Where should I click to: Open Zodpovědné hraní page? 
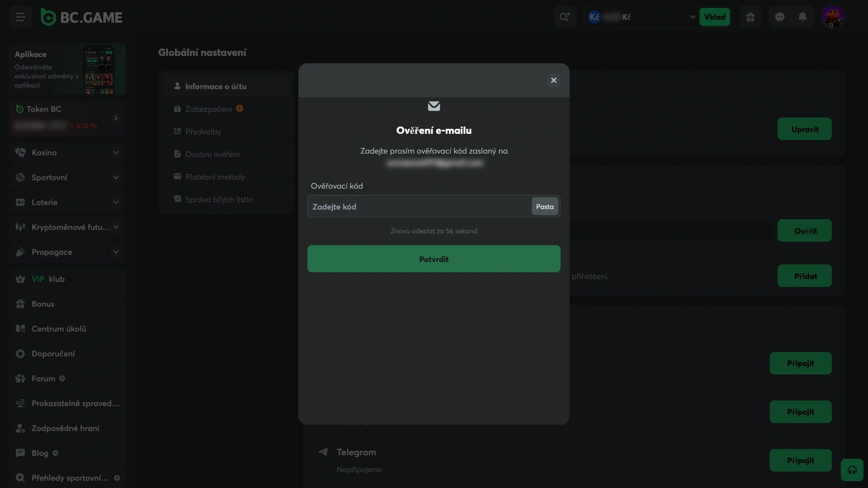67,428
